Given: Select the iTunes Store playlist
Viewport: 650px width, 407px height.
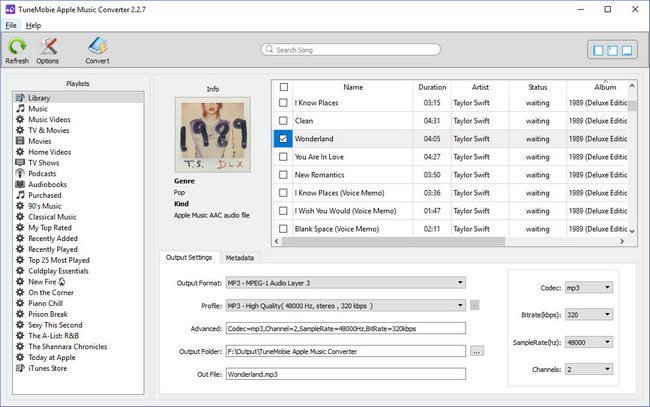Looking at the screenshot, I should (47, 368).
